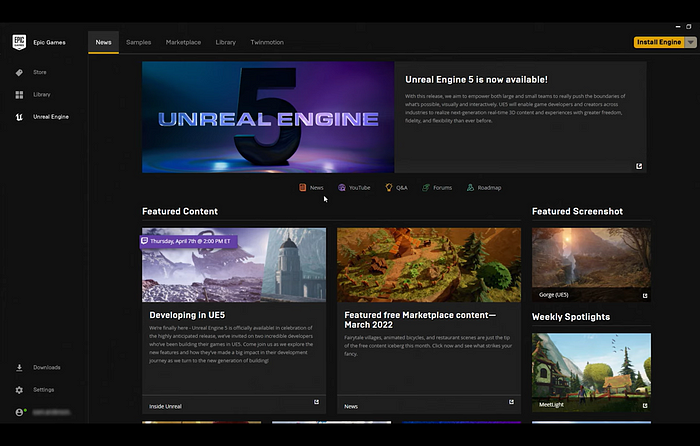Open the Gorge (UE5) featured screenshot
Image resolution: width=700 pixels, height=446 pixels.
tap(591, 265)
